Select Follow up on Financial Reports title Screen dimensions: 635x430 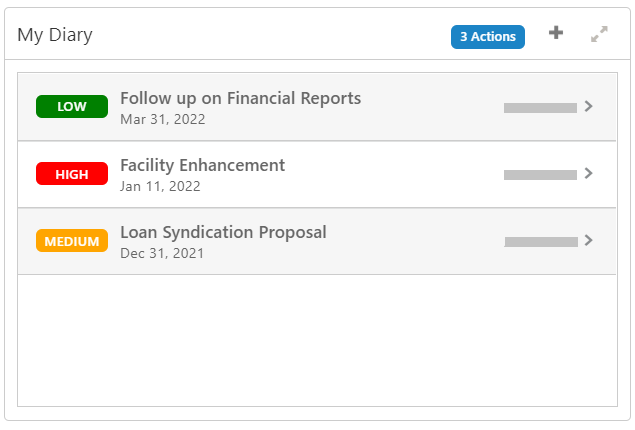pyautogui.click(x=240, y=98)
